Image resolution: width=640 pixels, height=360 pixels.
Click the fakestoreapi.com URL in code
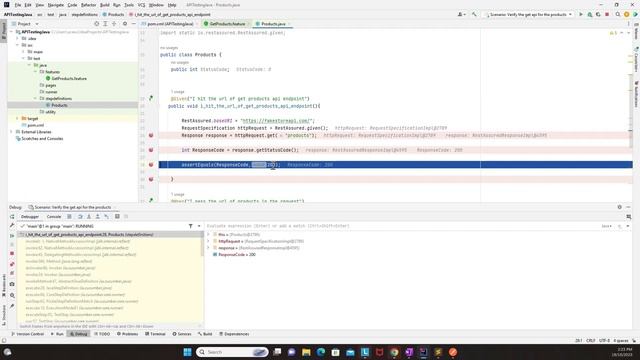tap(278, 121)
